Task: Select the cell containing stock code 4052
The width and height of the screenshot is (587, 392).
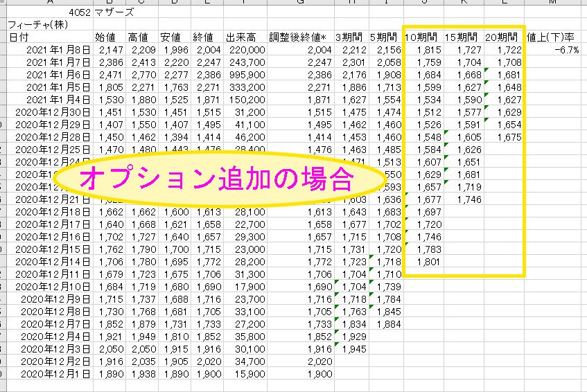Action: [x=50, y=12]
